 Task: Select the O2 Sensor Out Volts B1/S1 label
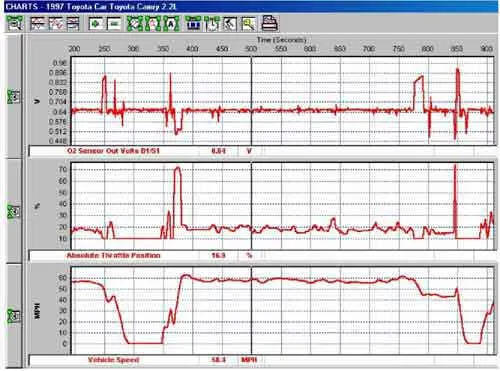(113, 151)
